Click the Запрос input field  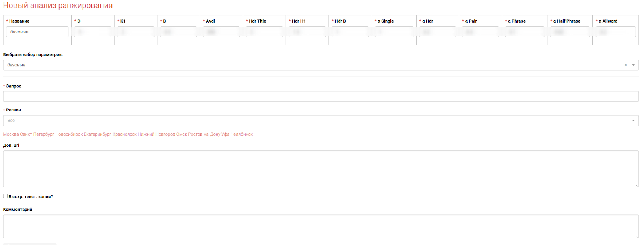(x=320, y=97)
